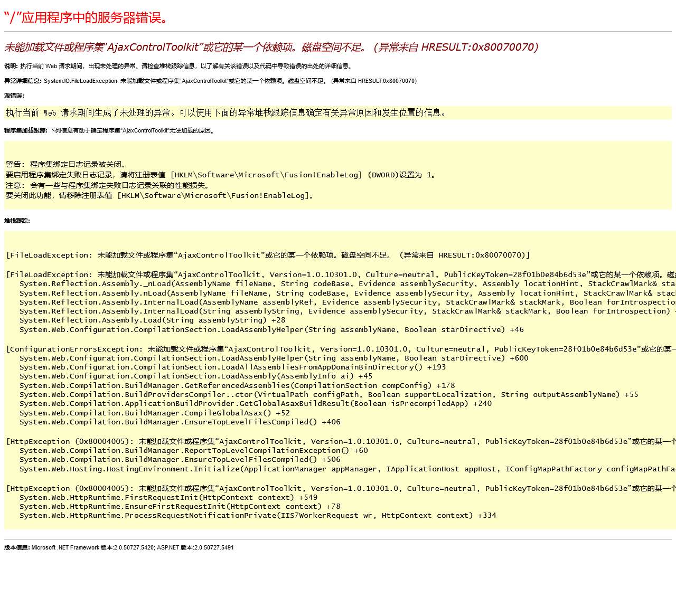Viewport: 676px width, 616px height.
Task: Click the Assembly.nLoad stack frame
Action: [348, 293]
